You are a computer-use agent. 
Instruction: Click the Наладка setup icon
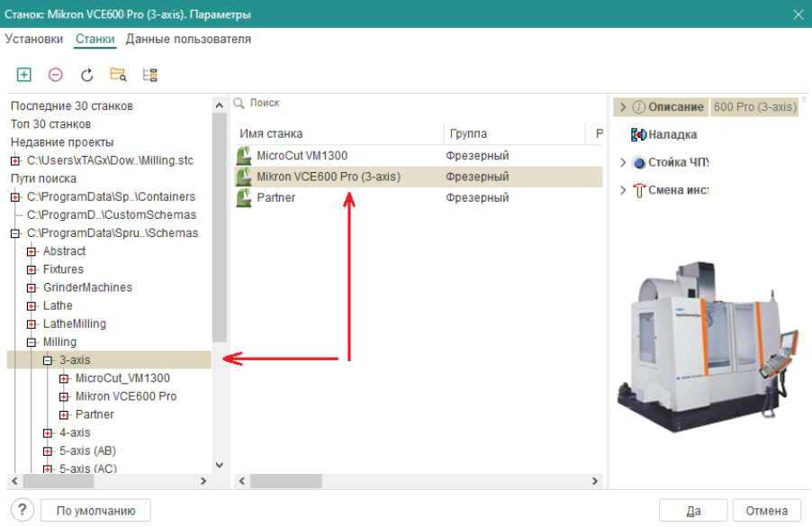point(639,135)
